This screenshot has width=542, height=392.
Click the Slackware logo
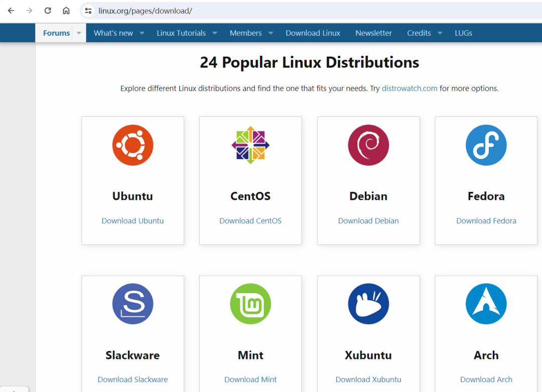[x=132, y=304]
